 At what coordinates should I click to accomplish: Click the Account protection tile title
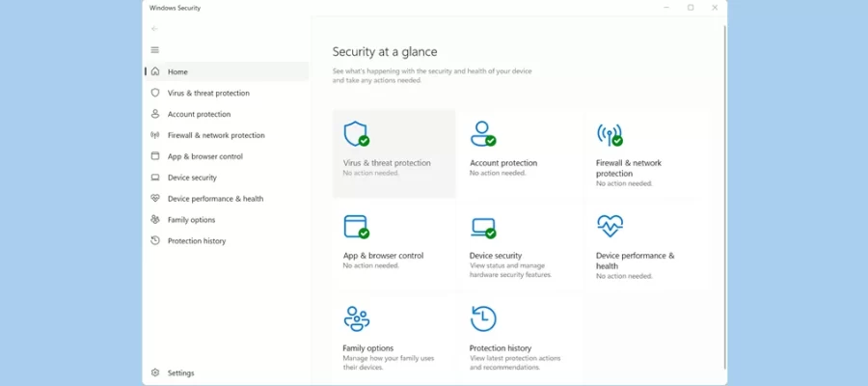pyautogui.click(x=503, y=163)
